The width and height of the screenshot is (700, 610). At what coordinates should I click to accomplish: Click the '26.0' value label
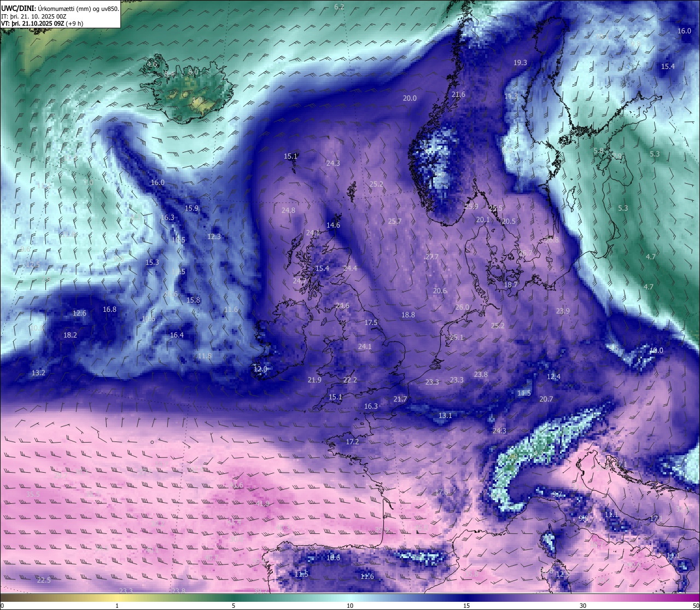click(463, 307)
